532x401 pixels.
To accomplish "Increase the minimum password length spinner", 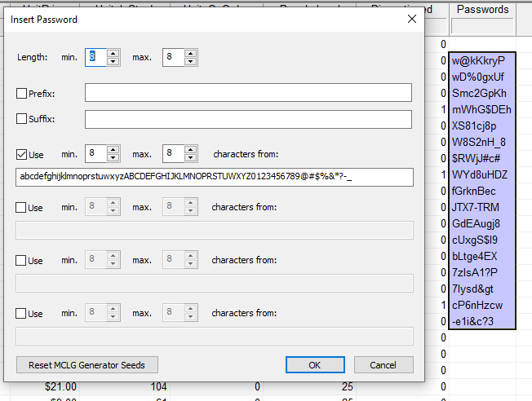I will click(x=113, y=54).
